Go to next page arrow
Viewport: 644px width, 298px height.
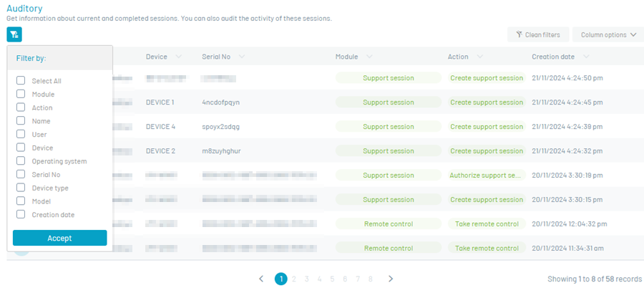point(391,279)
